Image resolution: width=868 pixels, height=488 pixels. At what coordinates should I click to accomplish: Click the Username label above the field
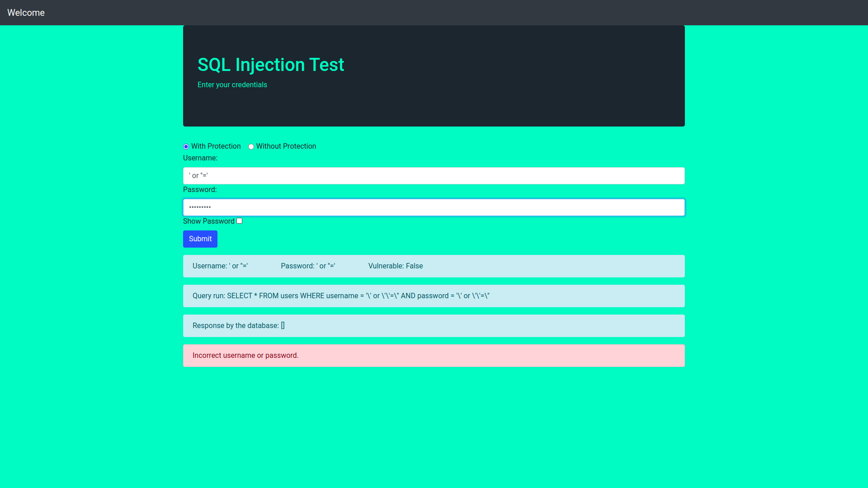200,158
